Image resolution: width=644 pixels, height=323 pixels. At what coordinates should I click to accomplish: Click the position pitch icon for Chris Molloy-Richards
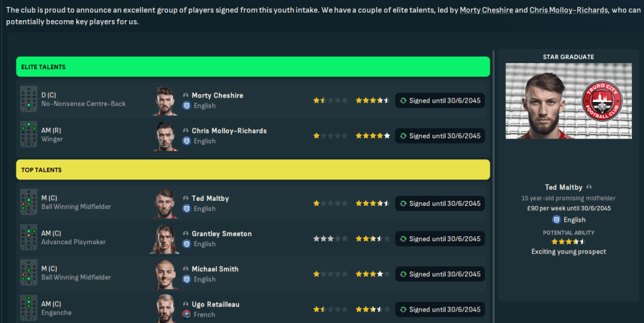pyautogui.click(x=28, y=135)
